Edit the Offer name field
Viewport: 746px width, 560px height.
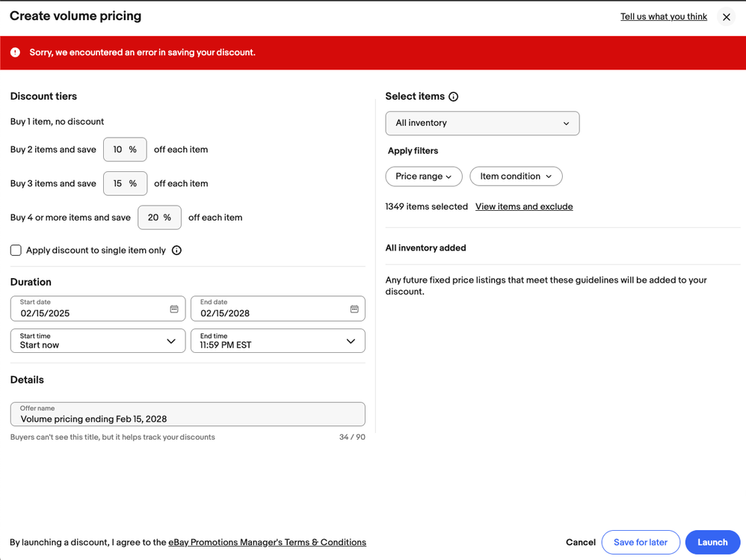coord(188,414)
